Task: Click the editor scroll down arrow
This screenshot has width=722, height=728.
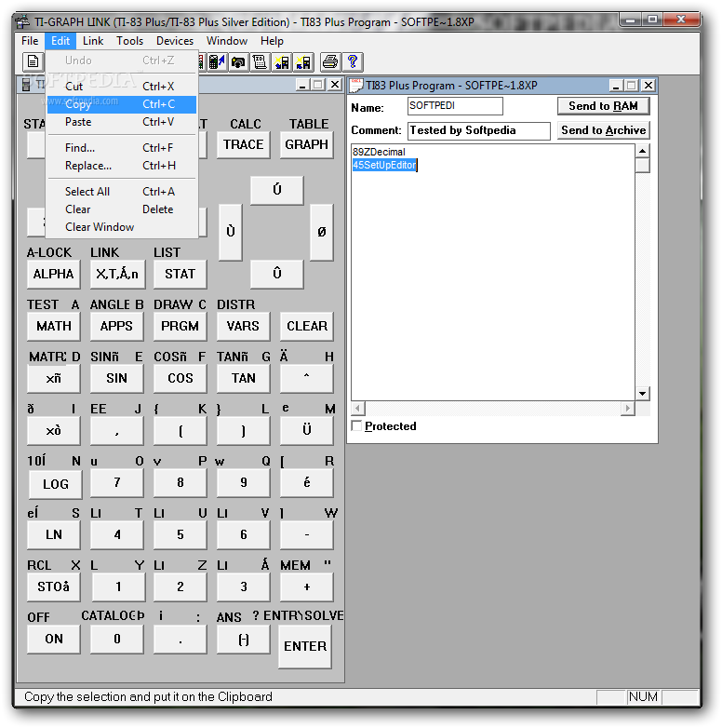Action: pos(642,394)
